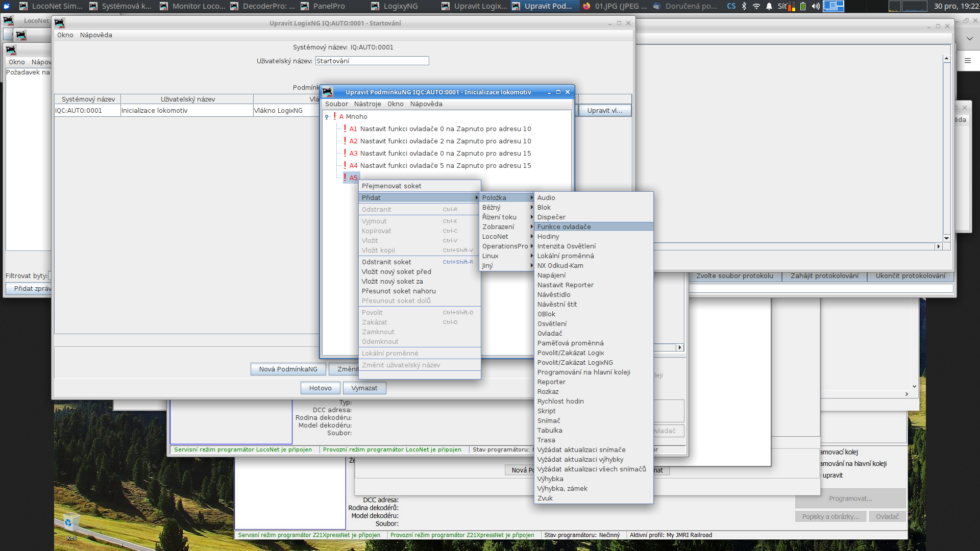The width and height of the screenshot is (980, 551).
Task: Click the volume speaker icon in the tray
Action: click(815, 6)
